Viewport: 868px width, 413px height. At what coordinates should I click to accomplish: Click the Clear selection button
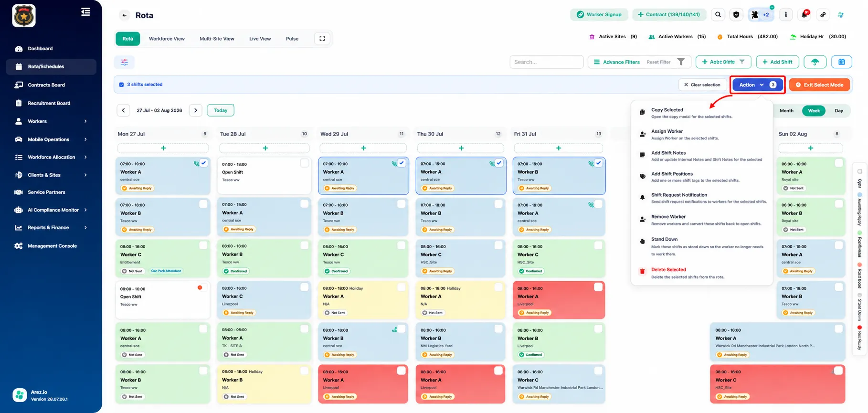(702, 85)
